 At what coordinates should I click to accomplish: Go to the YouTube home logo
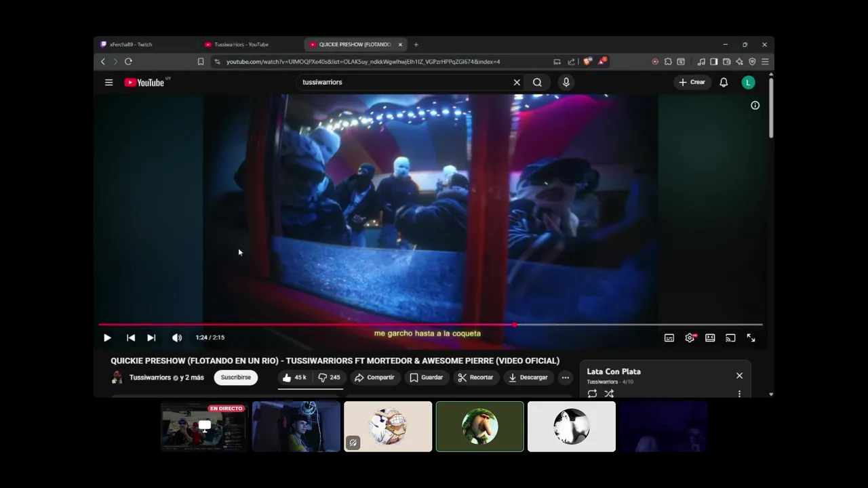(144, 83)
